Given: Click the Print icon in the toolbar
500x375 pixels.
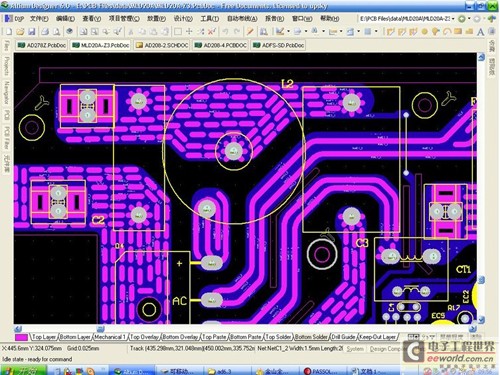Looking at the screenshot, I should pyautogui.click(x=45, y=32).
